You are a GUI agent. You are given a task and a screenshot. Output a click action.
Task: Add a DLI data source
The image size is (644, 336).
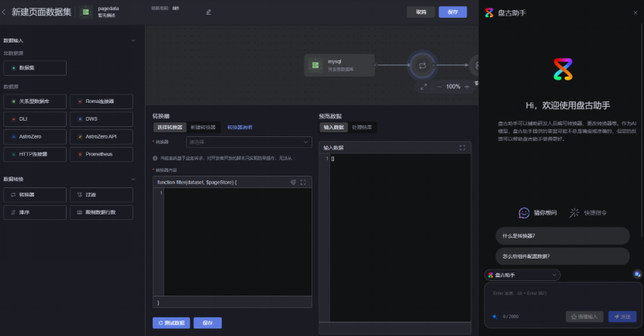point(35,119)
